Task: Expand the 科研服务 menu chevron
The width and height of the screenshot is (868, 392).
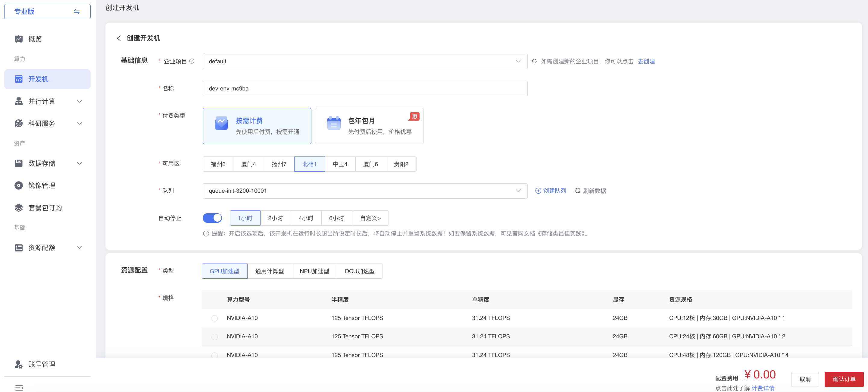Action: [80, 123]
